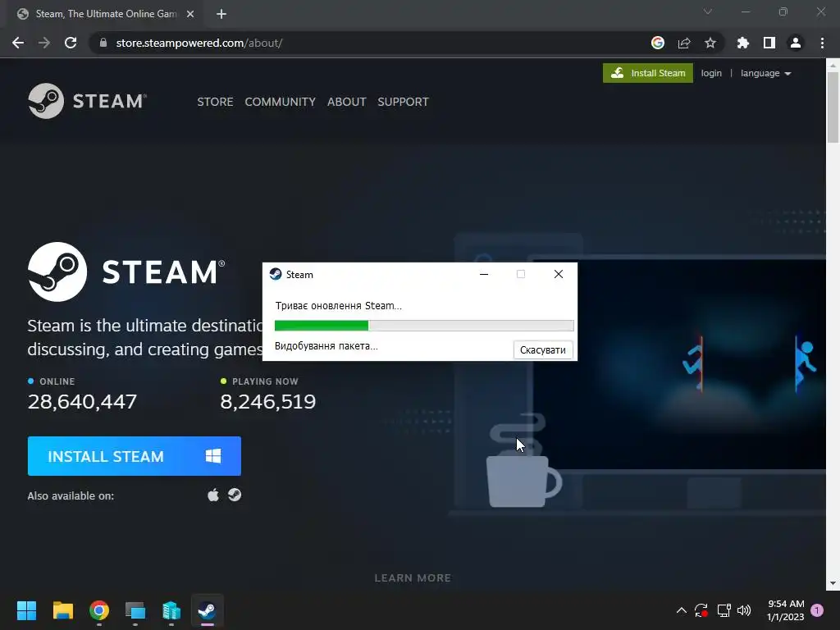Click the page vertical scrollbar thumb
This screenshot has width=840, height=630.
click(x=833, y=107)
